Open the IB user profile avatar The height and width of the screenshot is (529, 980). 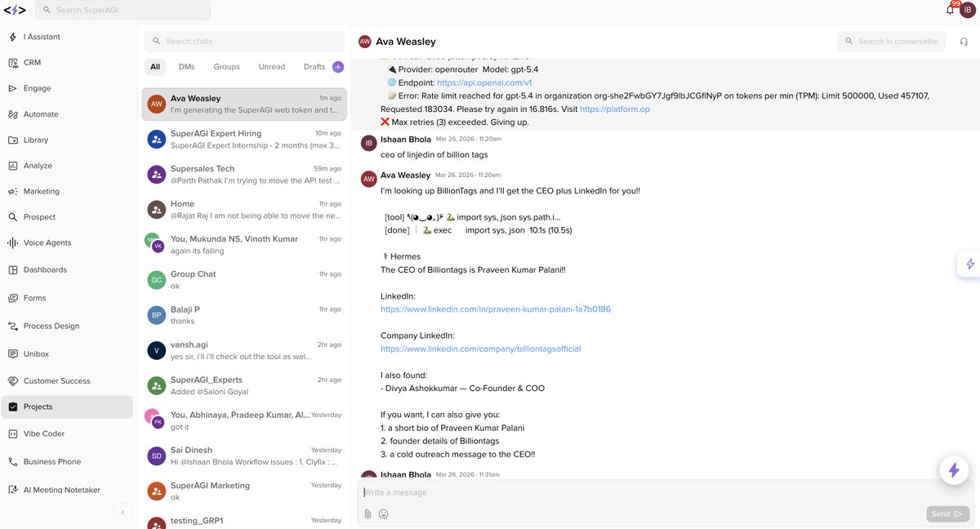[x=968, y=10]
